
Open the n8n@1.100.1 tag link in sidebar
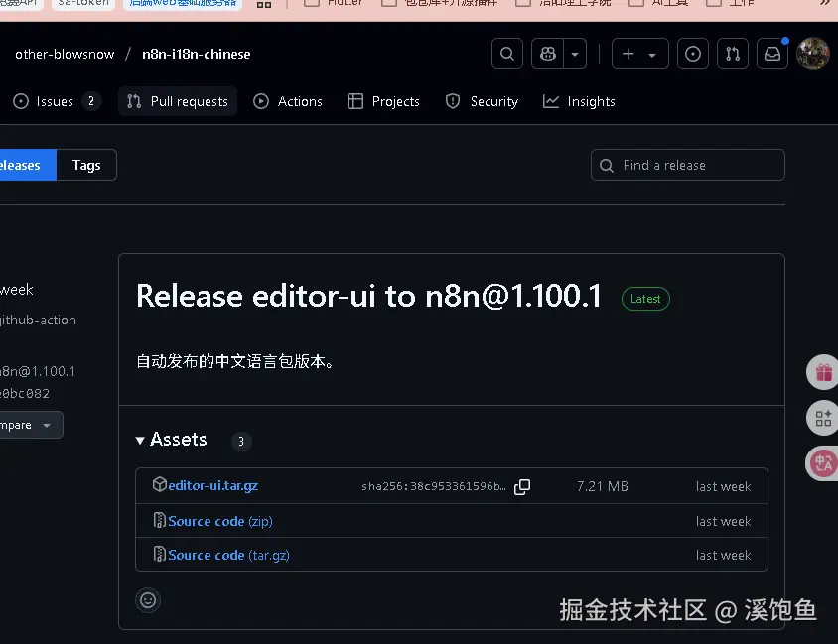point(38,371)
